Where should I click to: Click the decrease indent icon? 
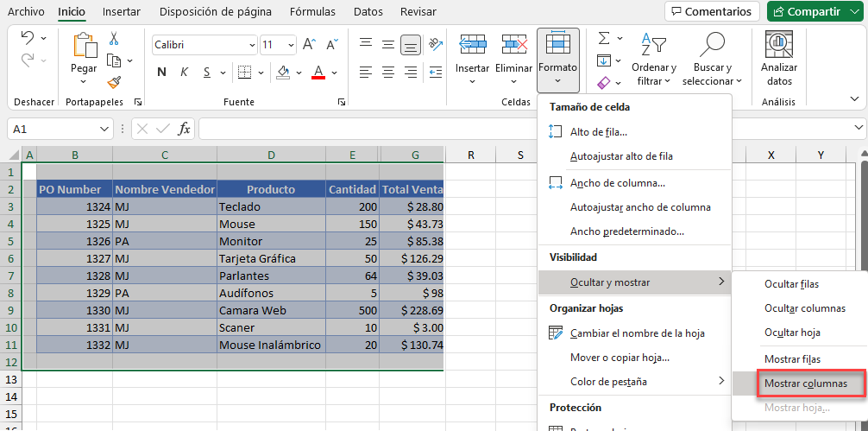pos(436,72)
